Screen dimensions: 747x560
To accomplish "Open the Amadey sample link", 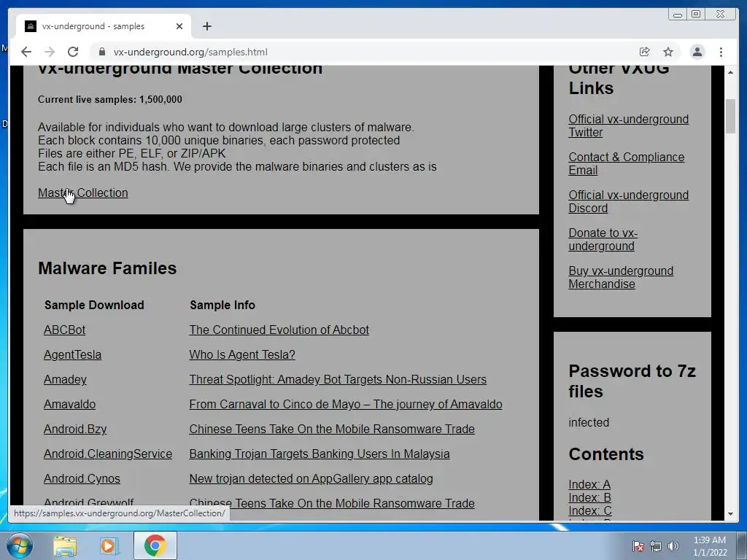I will point(65,379).
